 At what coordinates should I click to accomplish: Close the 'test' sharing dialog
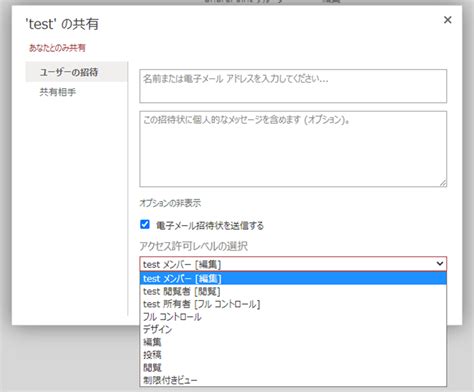click(448, 20)
